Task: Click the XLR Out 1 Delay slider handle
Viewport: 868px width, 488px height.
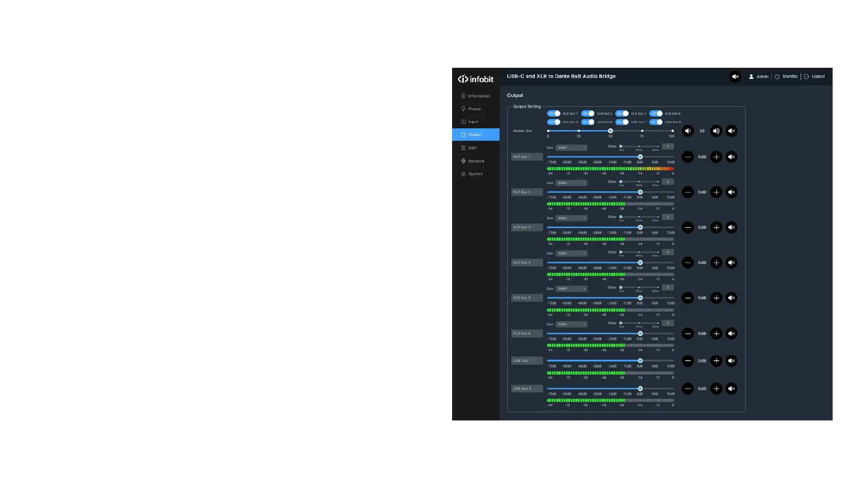Action: coord(621,146)
